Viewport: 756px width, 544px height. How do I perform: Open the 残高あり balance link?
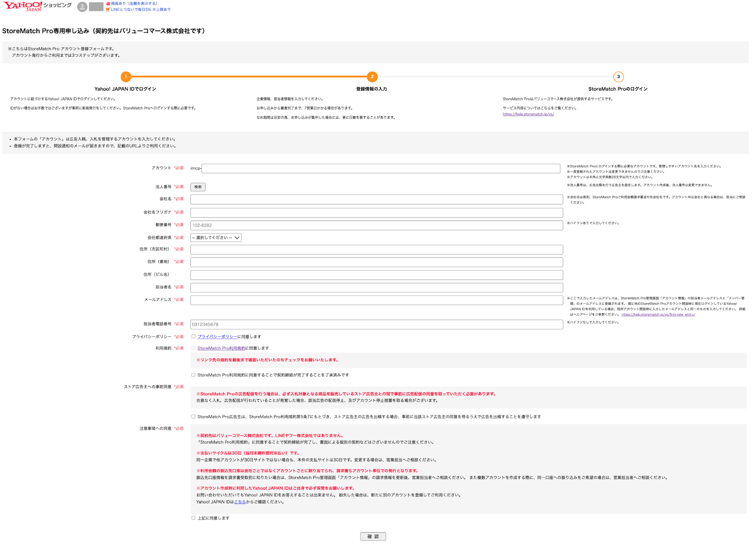pyautogui.click(x=134, y=3)
